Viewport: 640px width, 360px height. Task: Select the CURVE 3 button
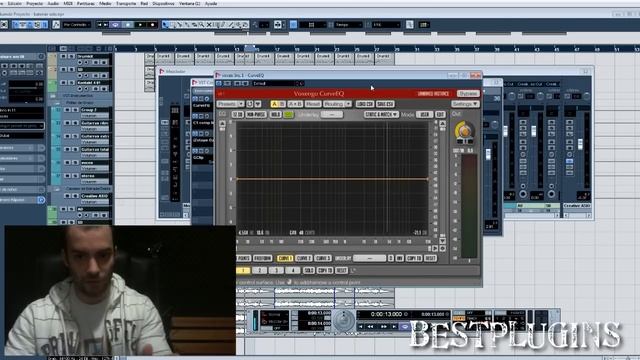(x=322, y=258)
